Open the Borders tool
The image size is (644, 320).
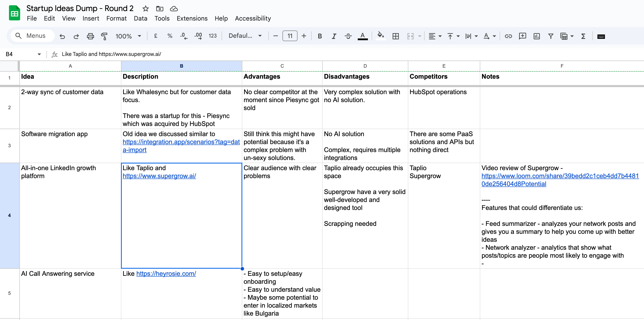(x=395, y=36)
